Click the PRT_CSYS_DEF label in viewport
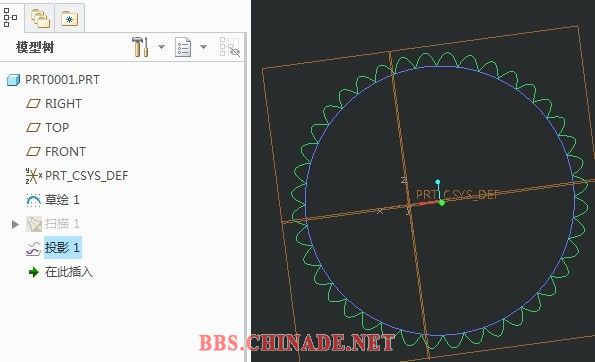This screenshot has width=595, height=362. coord(458,195)
